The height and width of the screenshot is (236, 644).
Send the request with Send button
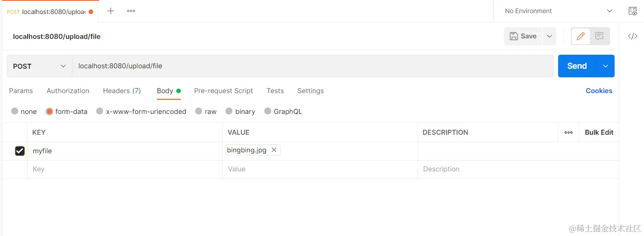pyautogui.click(x=577, y=66)
